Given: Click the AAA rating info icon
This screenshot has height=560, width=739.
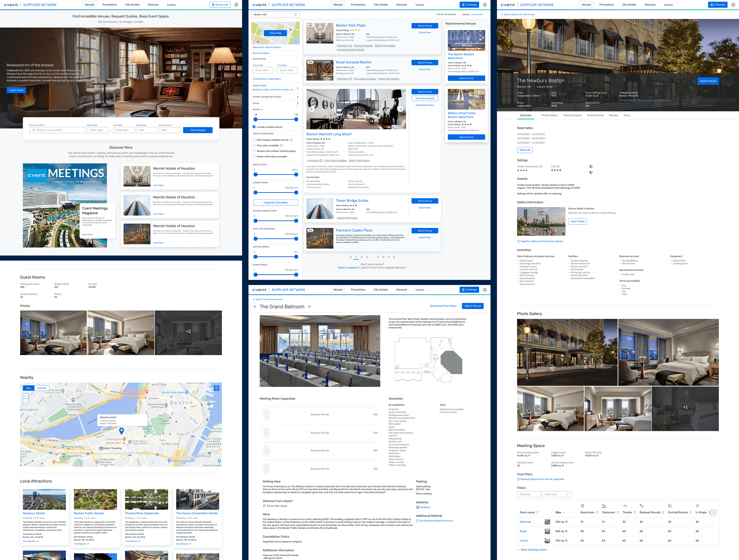Looking at the screenshot, I should [558, 166].
